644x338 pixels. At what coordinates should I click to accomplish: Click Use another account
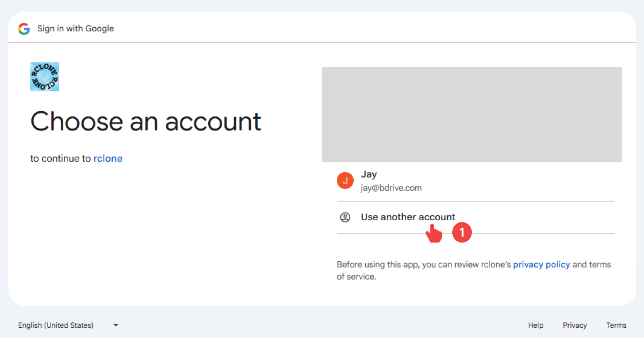(x=408, y=217)
